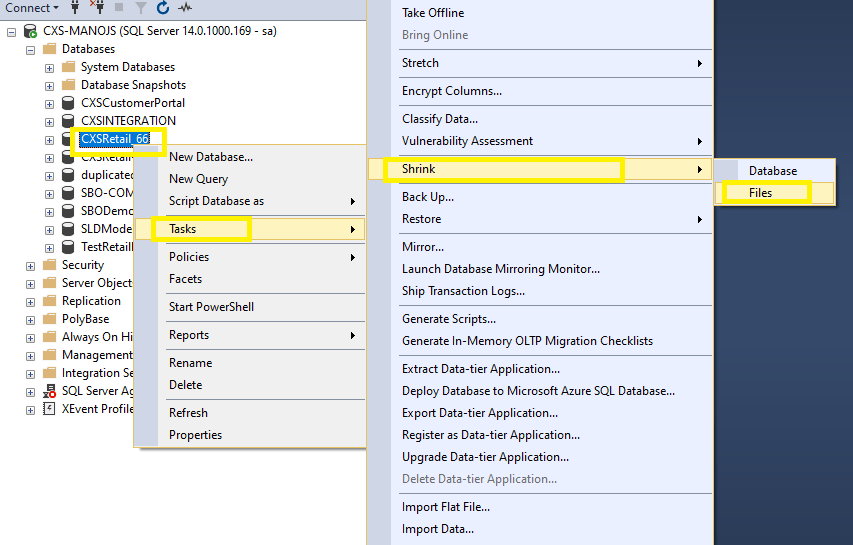This screenshot has width=853, height=545.
Task: Click the TestRetail database cylinder icon
Action: [x=68, y=246]
